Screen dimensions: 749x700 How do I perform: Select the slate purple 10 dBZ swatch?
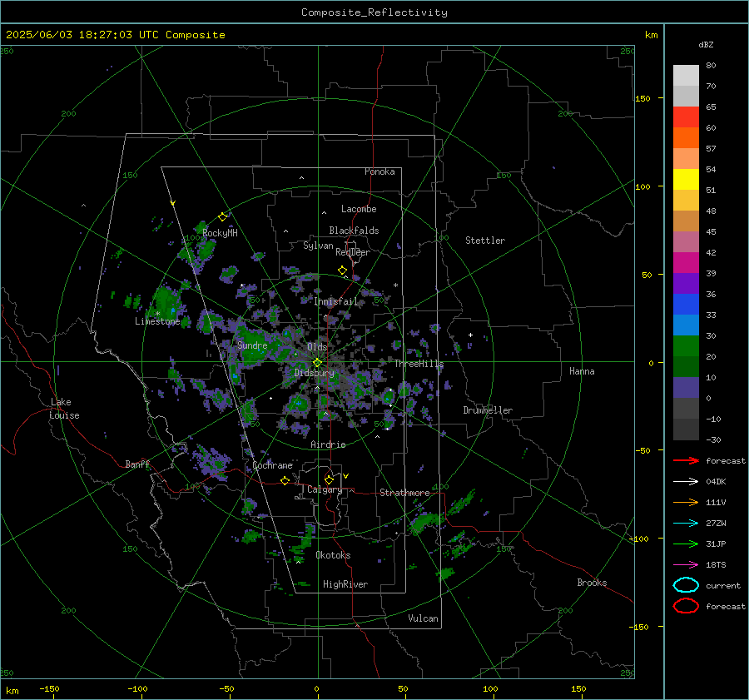tap(686, 387)
